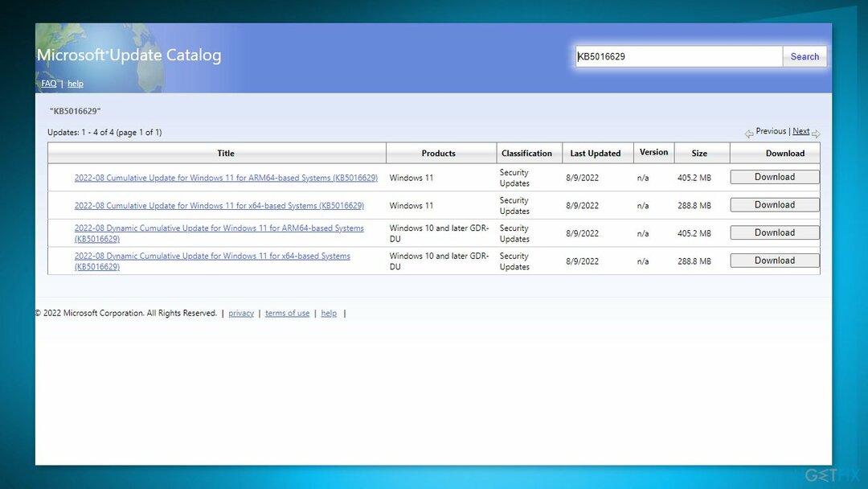
Task: Open Cumulative Update for x64-based Systems link
Action: coord(219,206)
